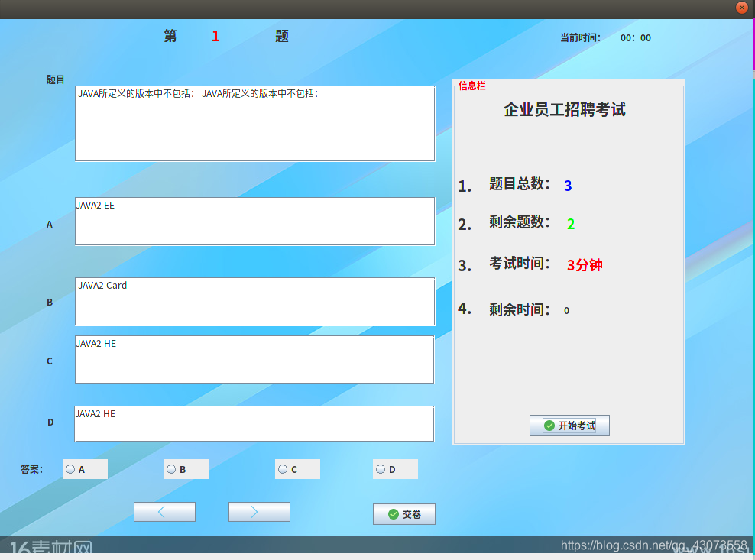Image resolution: width=755 pixels, height=560 pixels.
Task: Click the previous question arrow button
Action: click(164, 511)
